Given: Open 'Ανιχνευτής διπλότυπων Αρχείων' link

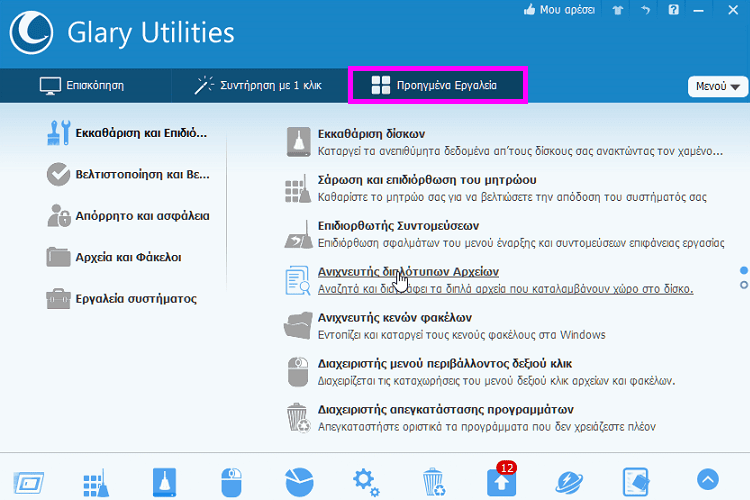Looking at the screenshot, I should point(408,272).
